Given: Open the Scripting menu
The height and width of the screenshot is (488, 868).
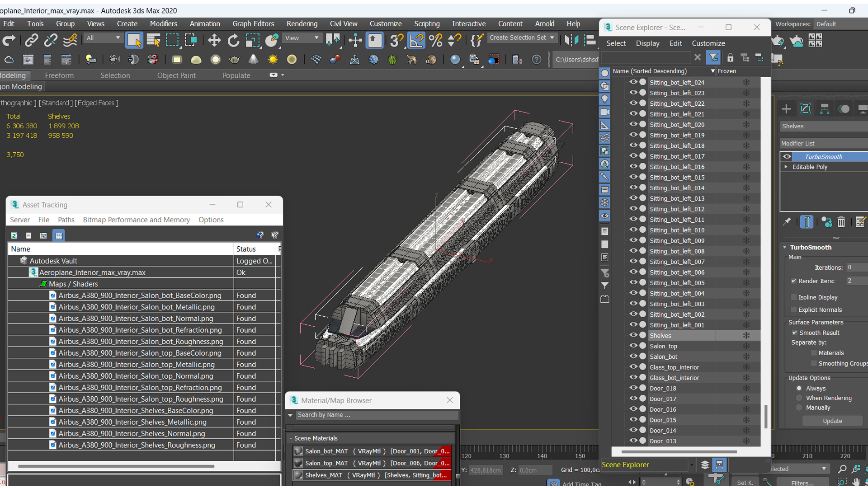Looking at the screenshot, I should pos(427,23).
